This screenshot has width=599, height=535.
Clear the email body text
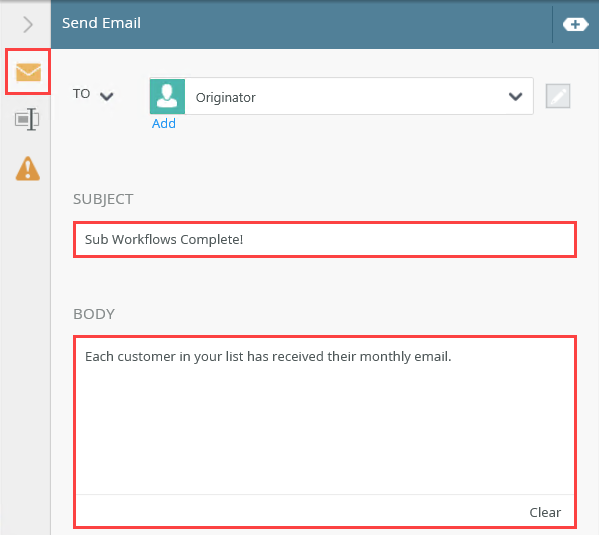[x=545, y=512]
